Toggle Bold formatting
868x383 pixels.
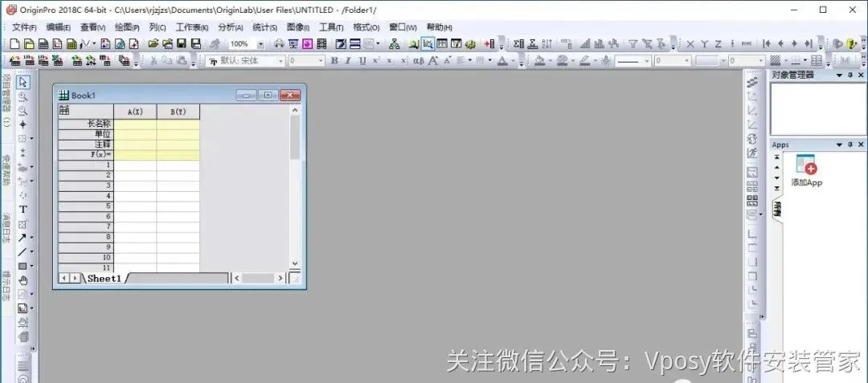click(x=334, y=61)
